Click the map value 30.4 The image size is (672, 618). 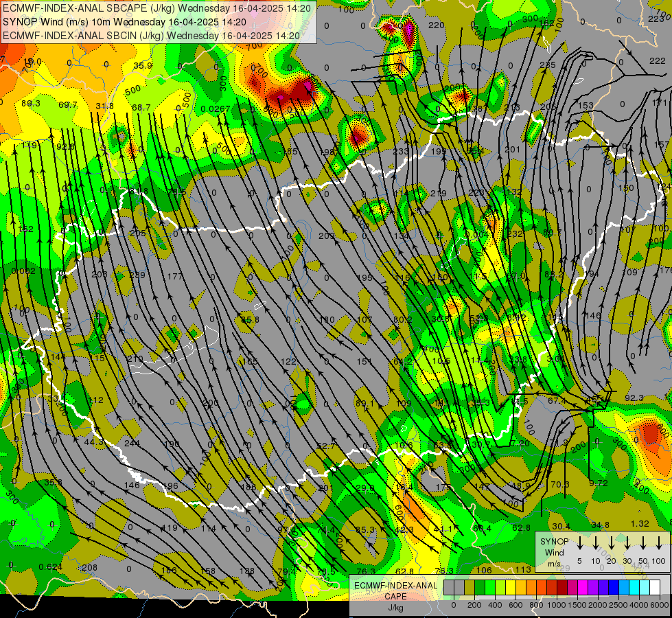point(561,526)
